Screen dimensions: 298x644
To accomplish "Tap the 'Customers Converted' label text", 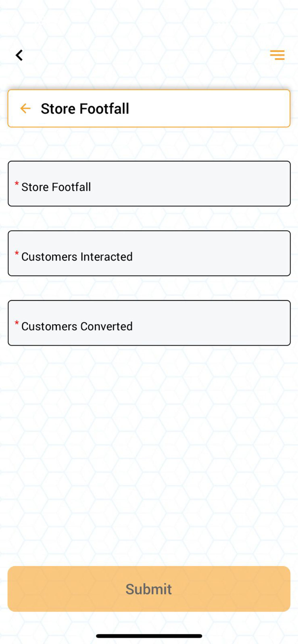I will pos(77,326).
